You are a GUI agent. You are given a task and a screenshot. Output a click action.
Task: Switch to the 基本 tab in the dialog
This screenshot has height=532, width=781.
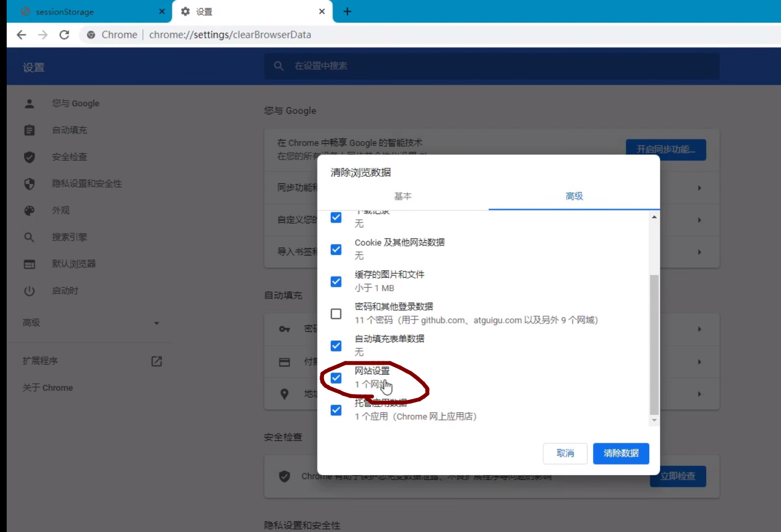click(403, 196)
